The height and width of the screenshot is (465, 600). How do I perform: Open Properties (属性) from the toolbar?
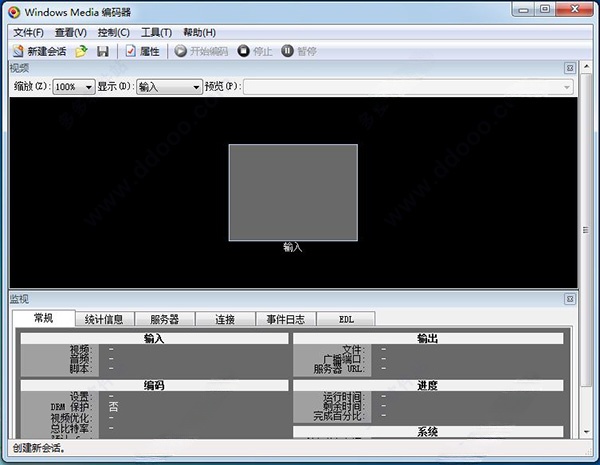142,51
